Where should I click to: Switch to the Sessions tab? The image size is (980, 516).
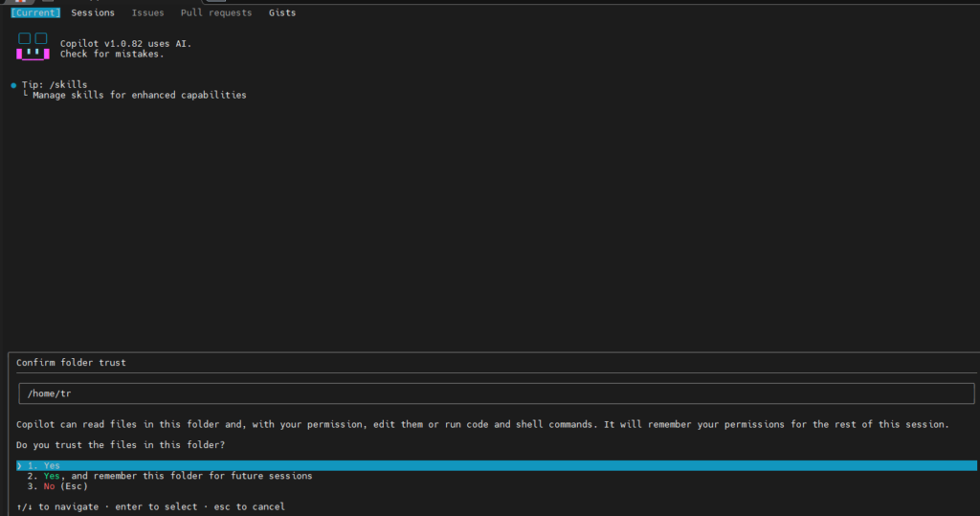[x=93, y=12]
